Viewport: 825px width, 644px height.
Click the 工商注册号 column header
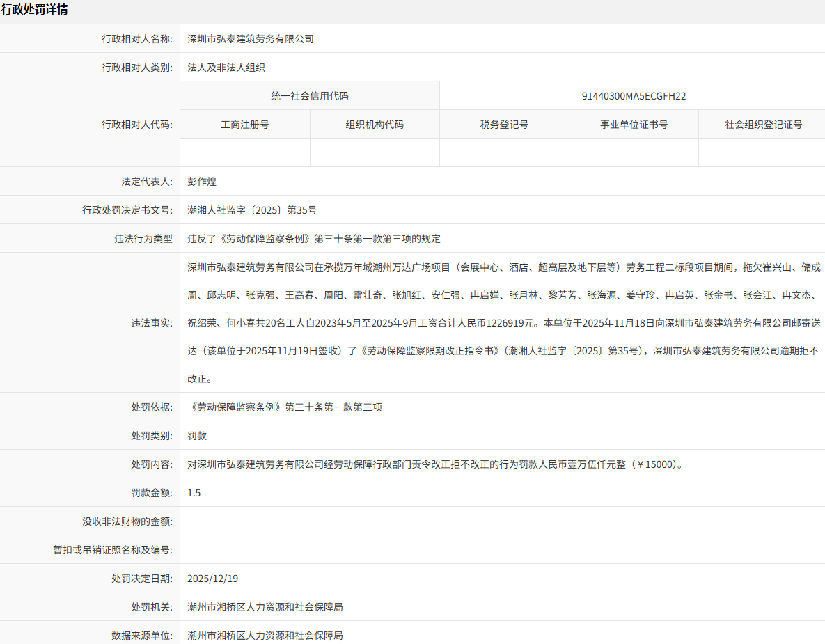point(245,125)
